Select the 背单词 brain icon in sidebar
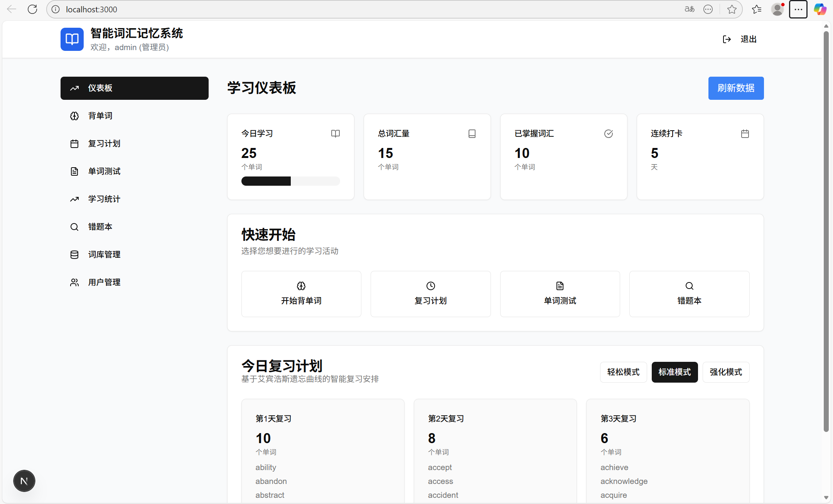The height and width of the screenshot is (504, 833). click(x=74, y=116)
